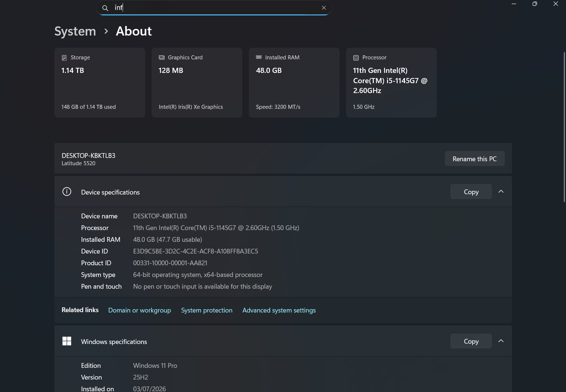The image size is (566, 392).
Task: Collapse the Windows specifications section
Action: (x=501, y=341)
